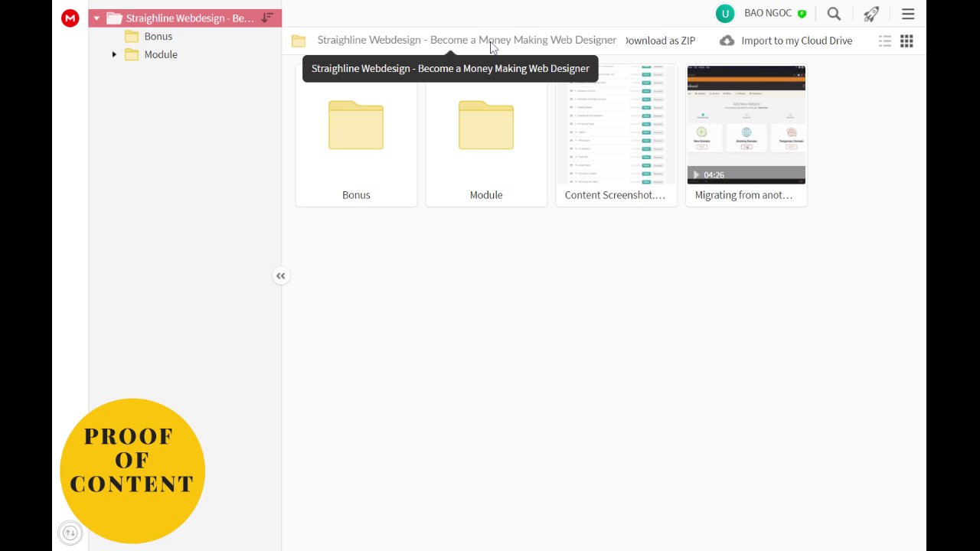Click the cloud import icon
980x551 pixels.
pos(727,41)
